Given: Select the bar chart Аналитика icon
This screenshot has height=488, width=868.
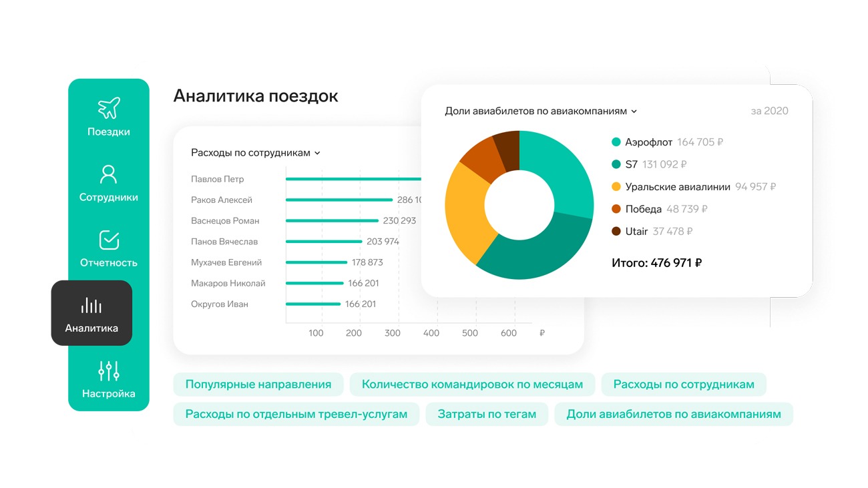Looking at the screenshot, I should [x=91, y=306].
